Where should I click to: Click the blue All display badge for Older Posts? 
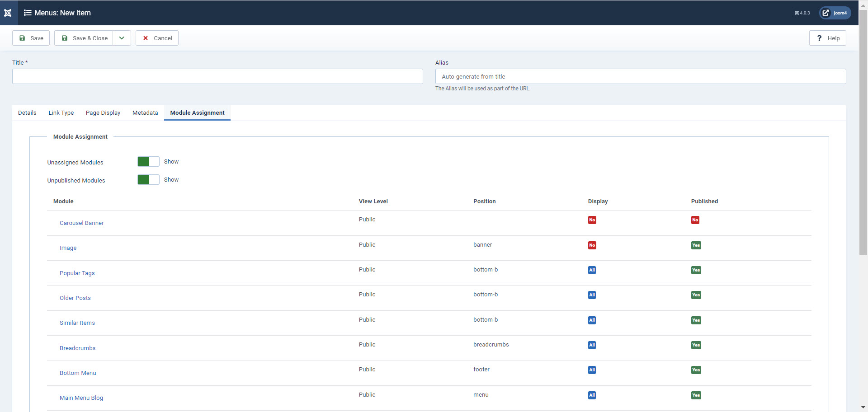[x=592, y=295]
